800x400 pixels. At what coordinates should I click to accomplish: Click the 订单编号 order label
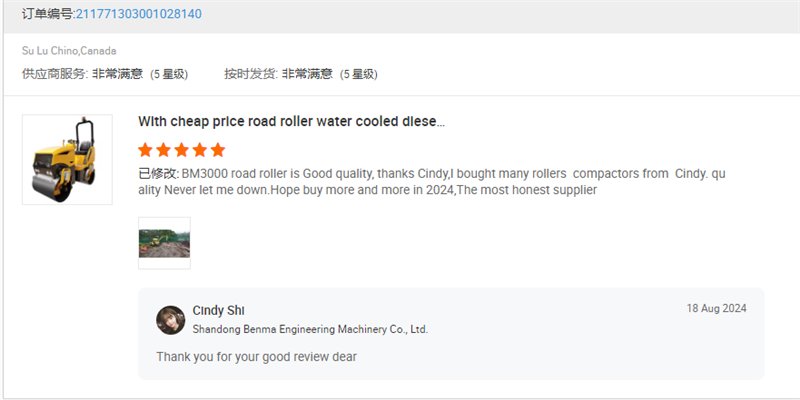click(47, 15)
